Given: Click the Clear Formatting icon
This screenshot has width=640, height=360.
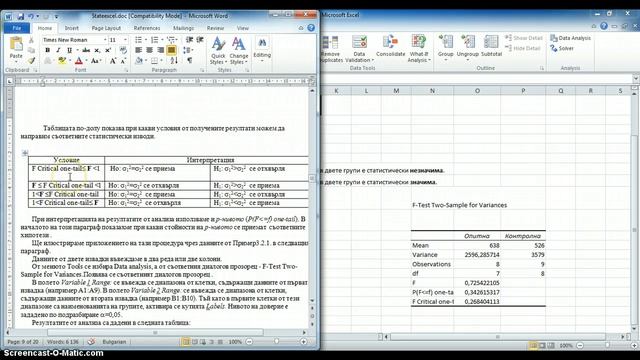Looking at the screenshot, I should click(123, 50).
